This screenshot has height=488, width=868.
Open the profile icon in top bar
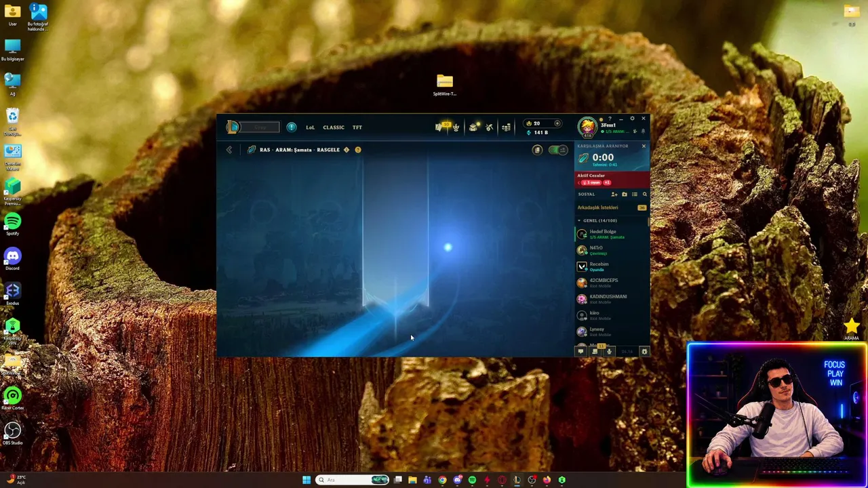[x=474, y=127]
